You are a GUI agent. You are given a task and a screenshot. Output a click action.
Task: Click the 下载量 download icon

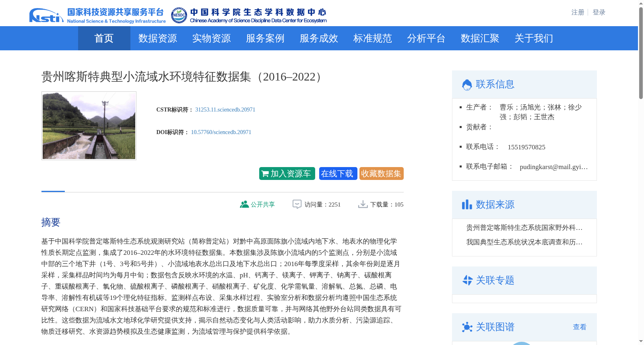pyautogui.click(x=363, y=204)
